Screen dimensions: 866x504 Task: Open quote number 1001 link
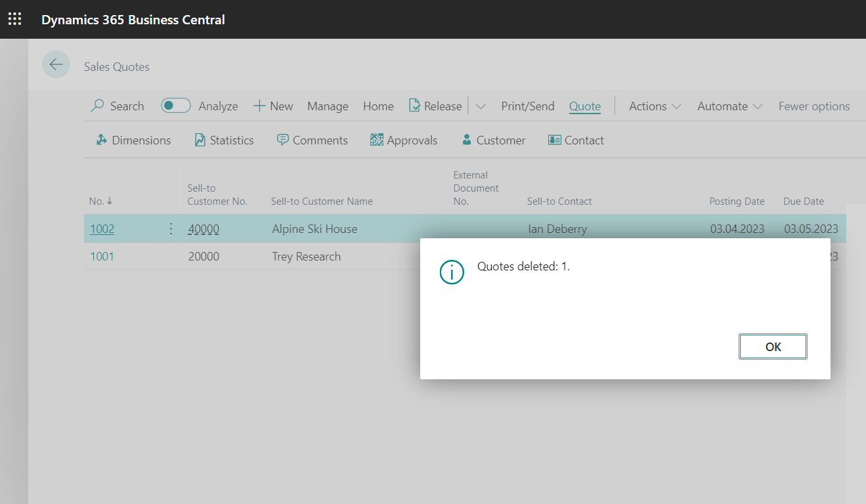pos(102,257)
